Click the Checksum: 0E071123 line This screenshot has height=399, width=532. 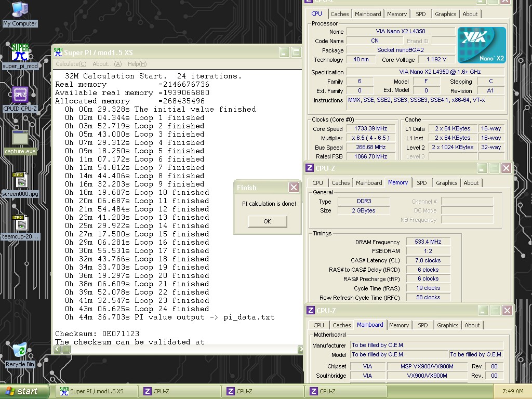click(x=97, y=334)
